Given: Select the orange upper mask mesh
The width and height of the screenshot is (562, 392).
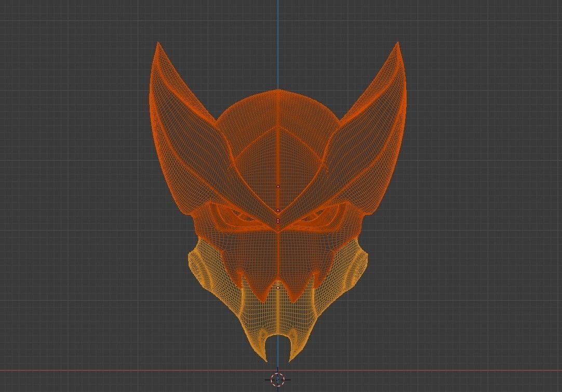Looking at the screenshot, I should (x=278, y=172).
